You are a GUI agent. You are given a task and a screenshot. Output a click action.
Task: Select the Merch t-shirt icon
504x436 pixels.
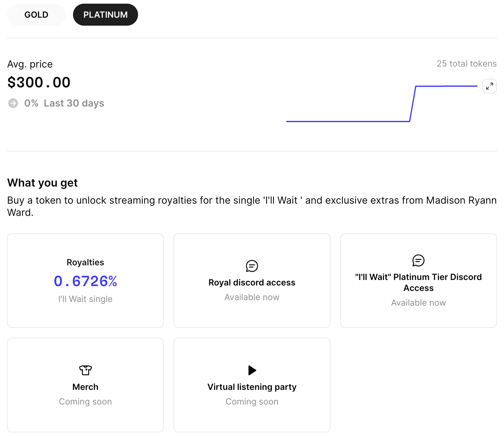click(x=85, y=370)
